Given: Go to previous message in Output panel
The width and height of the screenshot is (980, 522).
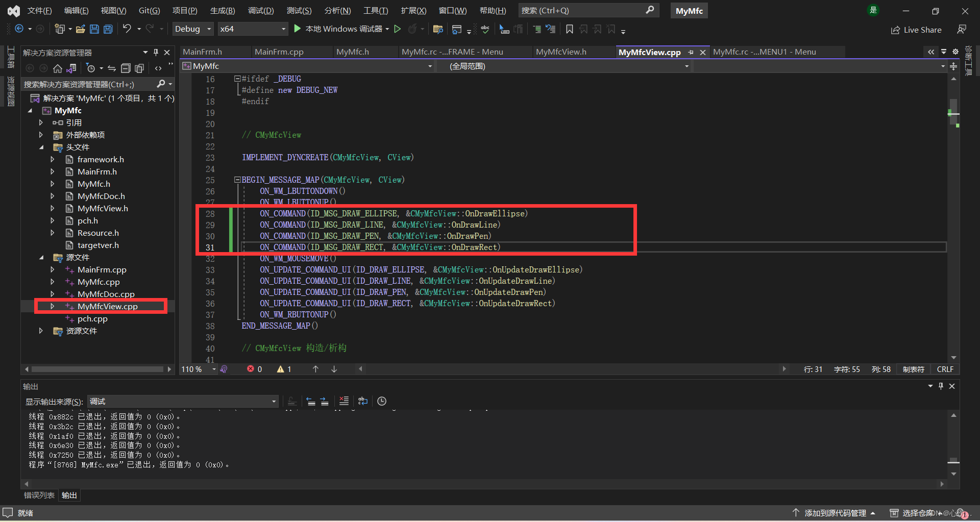Looking at the screenshot, I should coord(311,401).
